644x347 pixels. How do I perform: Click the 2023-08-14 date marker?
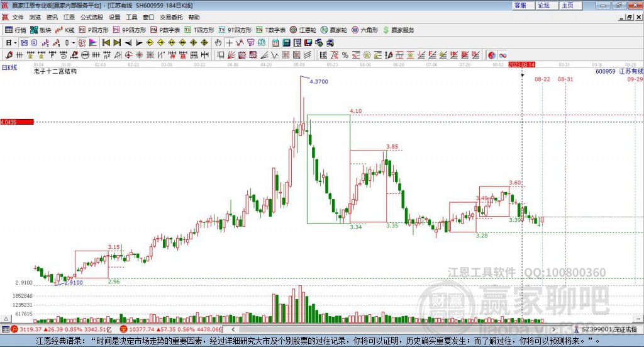point(521,65)
